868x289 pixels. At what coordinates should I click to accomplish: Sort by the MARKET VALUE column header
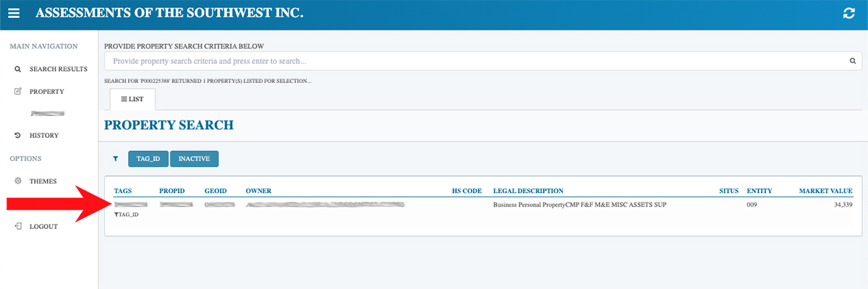pyautogui.click(x=825, y=191)
